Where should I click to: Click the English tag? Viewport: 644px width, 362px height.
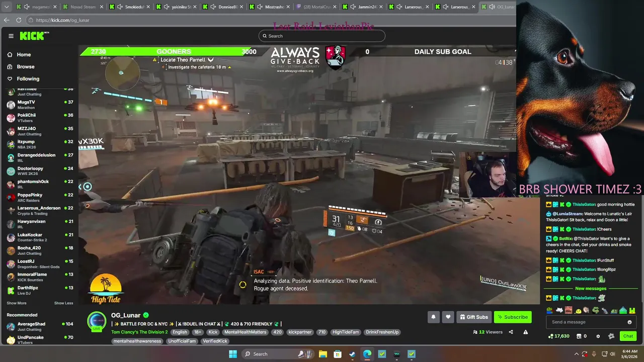click(x=180, y=332)
